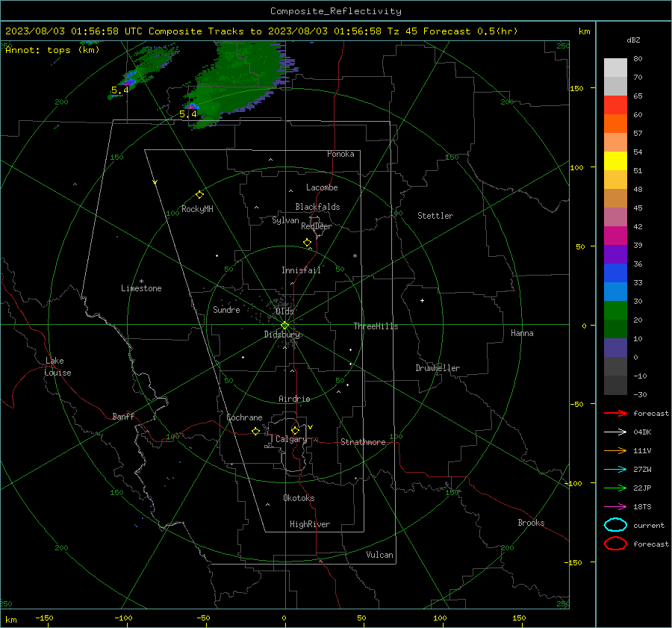This screenshot has height=628, width=672.
Task: Click the Strathmore label
Action: point(363,442)
